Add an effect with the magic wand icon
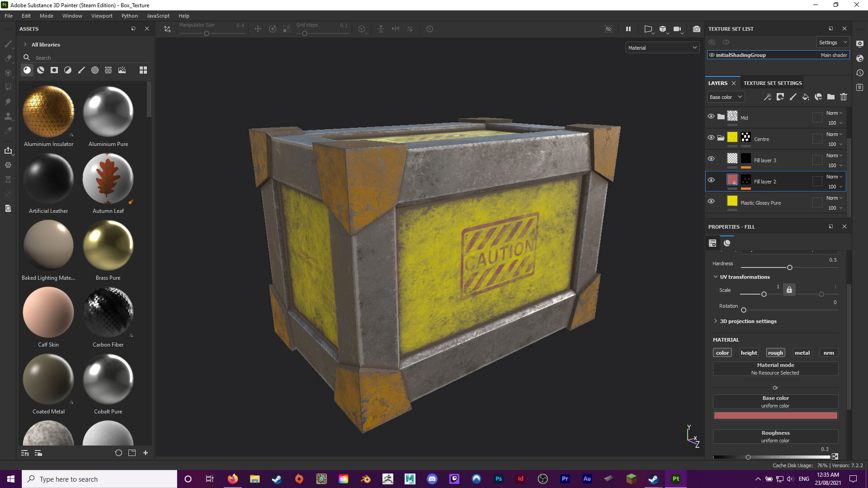This screenshot has width=868, height=488. coord(767,97)
